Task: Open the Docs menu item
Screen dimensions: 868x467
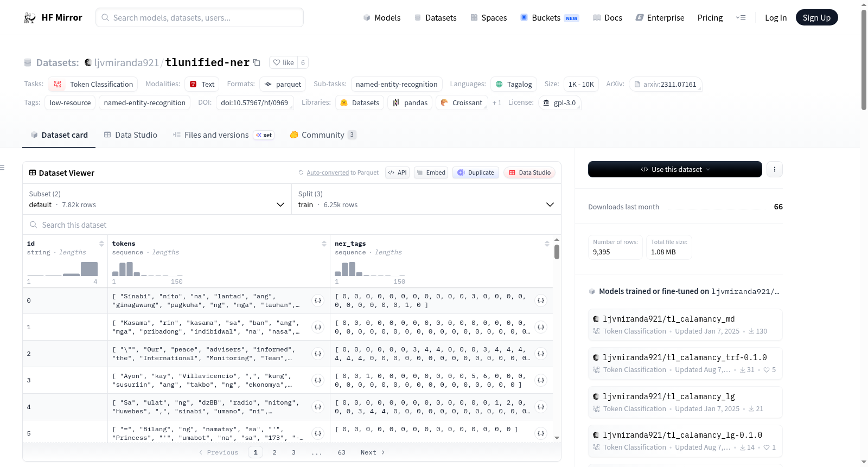Action: pos(607,18)
